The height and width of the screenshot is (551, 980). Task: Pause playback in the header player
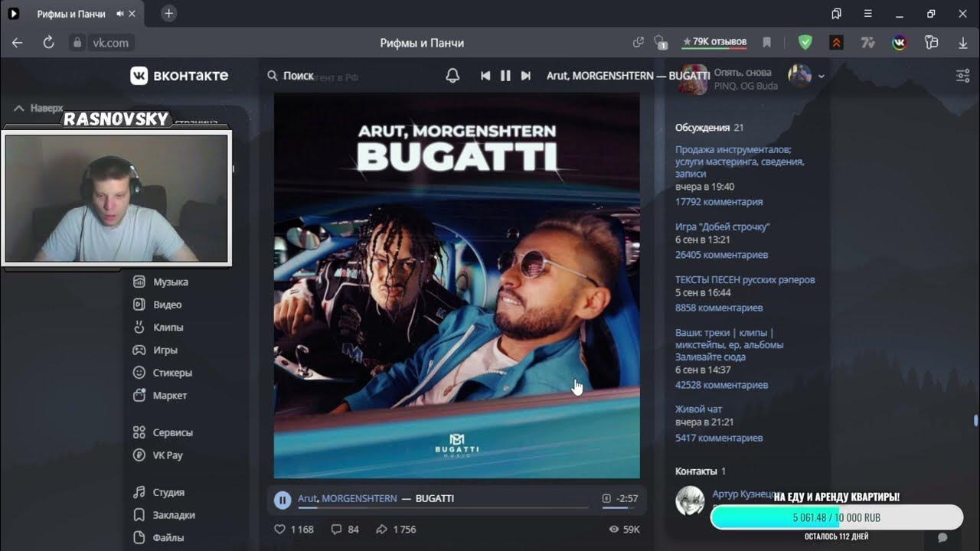point(505,76)
